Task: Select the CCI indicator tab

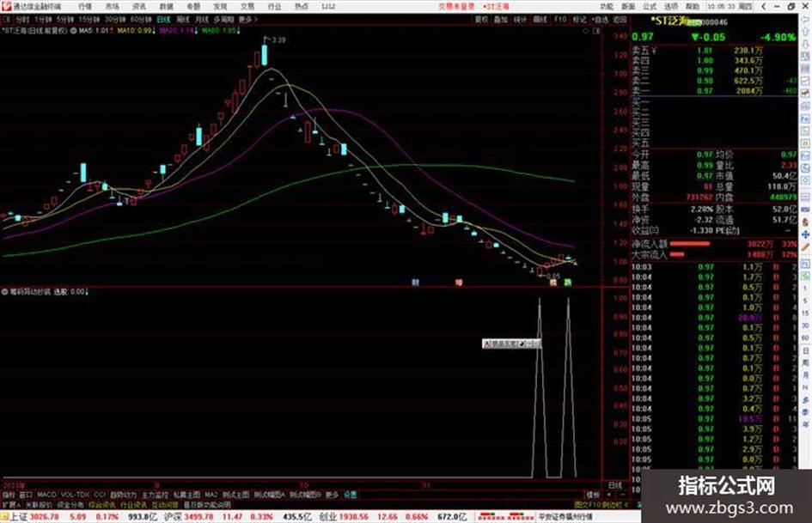Action: point(100,495)
